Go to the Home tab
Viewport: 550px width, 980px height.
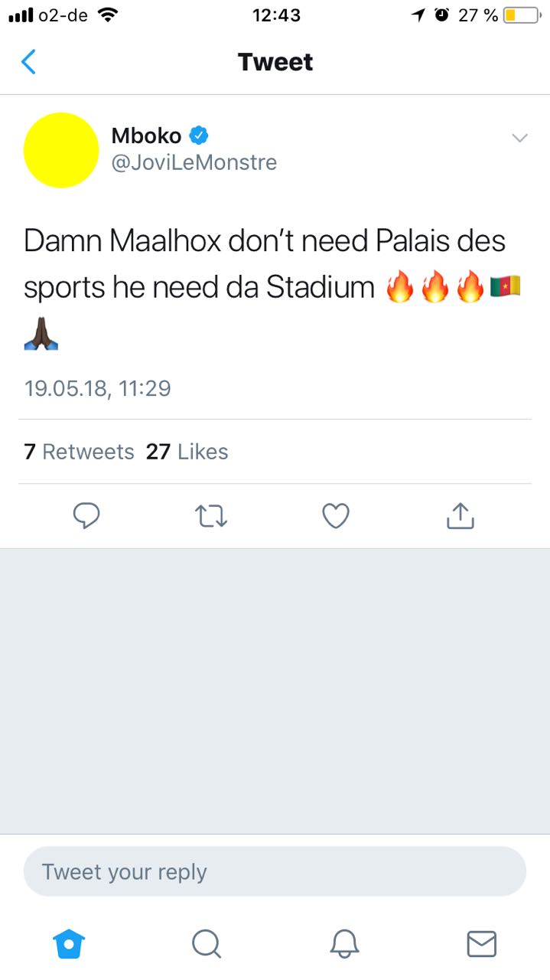pyautogui.click(x=69, y=943)
